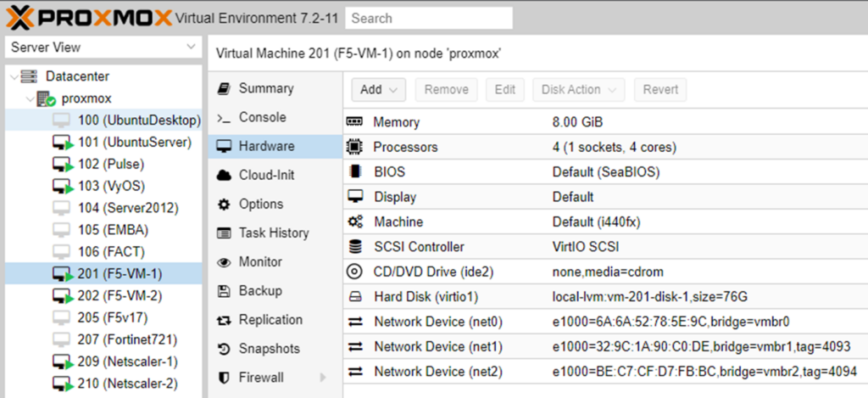This screenshot has height=398, width=868.
Task: Click the stopped VM icon for 100 (UbuntuDesktop)
Action: click(62, 121)
